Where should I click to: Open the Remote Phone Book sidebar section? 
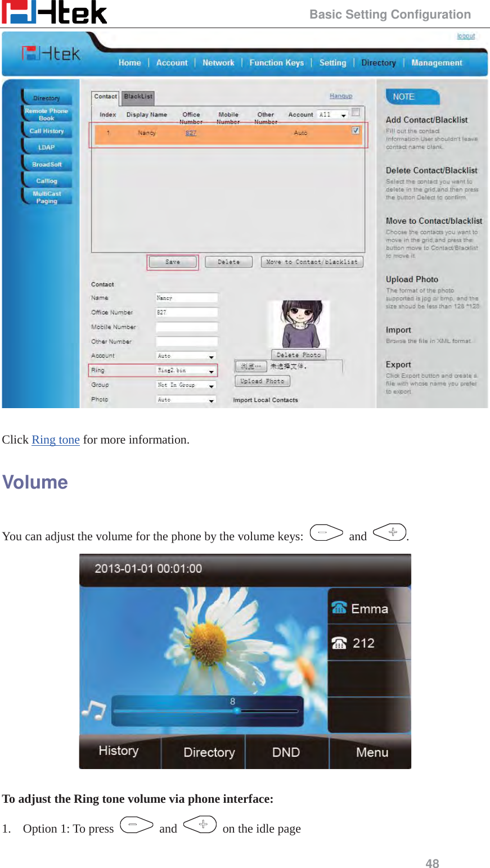[x=46, y=114]
